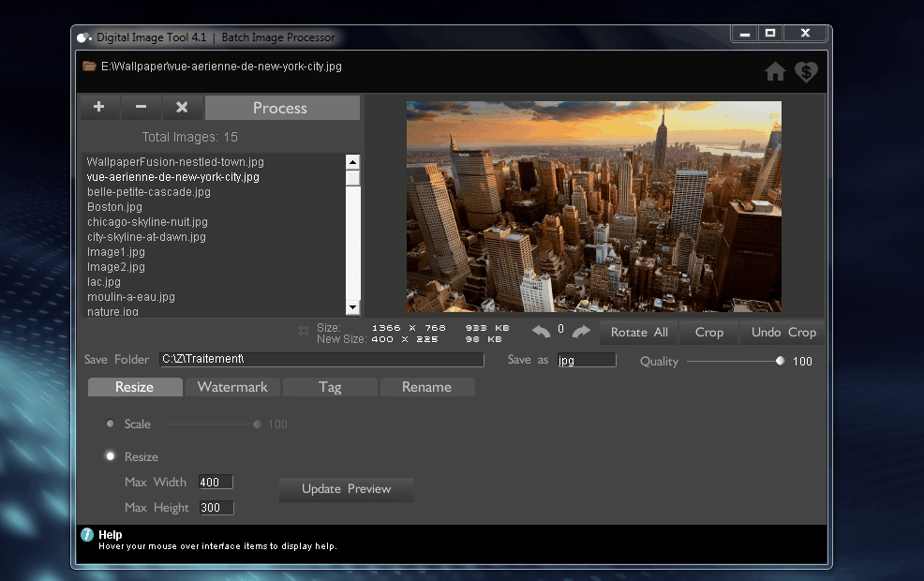Select Boston.jpg in list

(x=115, y=207)
